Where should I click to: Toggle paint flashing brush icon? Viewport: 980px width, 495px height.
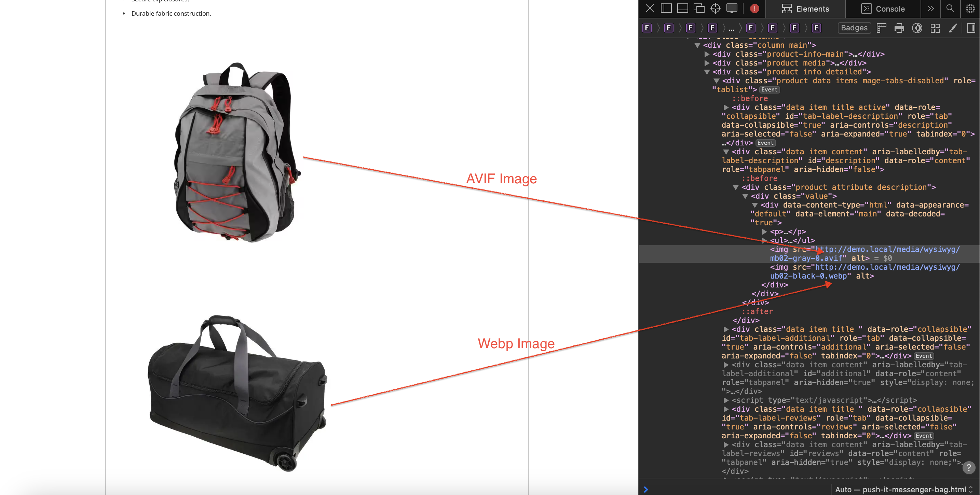click(x=953, y=28)
